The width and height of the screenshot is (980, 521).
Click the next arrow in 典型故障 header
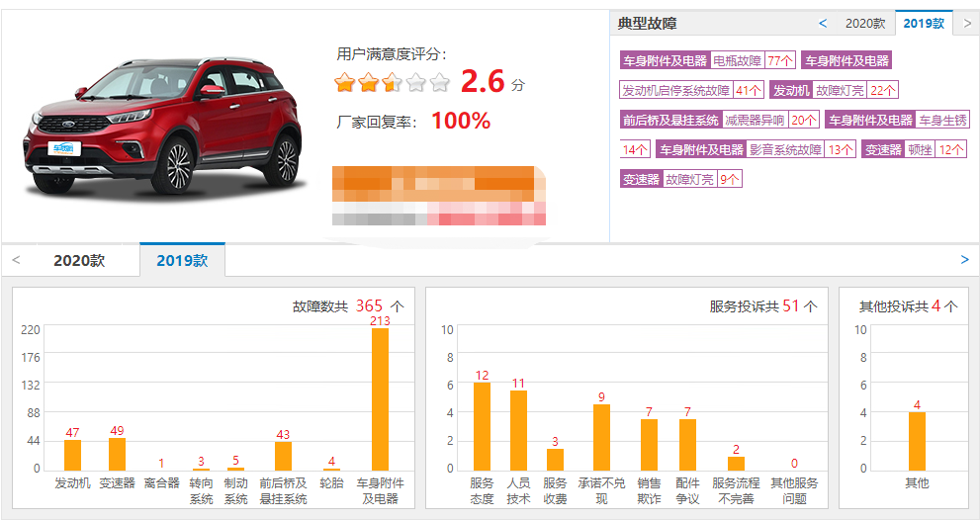967,24
